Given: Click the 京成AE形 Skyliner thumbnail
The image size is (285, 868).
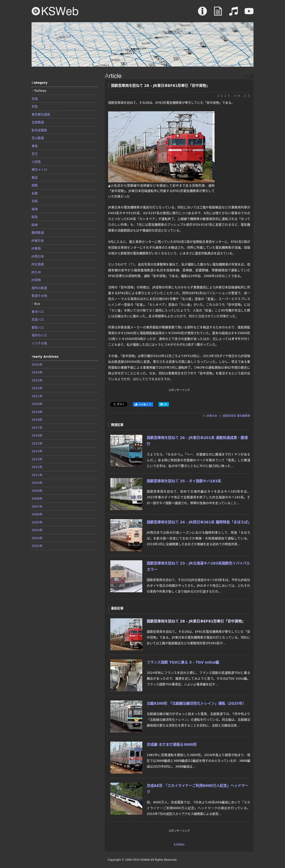Looking at the screenshot, I should [126, 799].
